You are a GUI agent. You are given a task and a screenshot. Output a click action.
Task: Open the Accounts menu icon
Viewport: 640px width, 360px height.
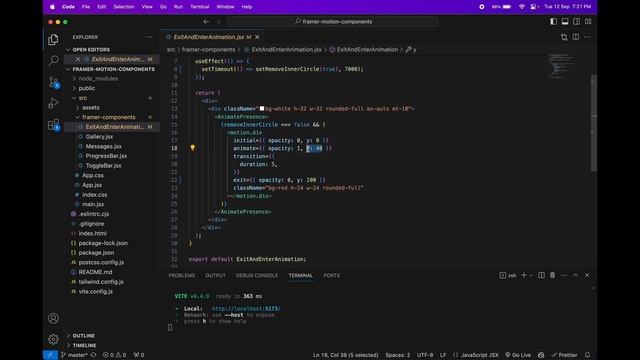pos(53,318)
